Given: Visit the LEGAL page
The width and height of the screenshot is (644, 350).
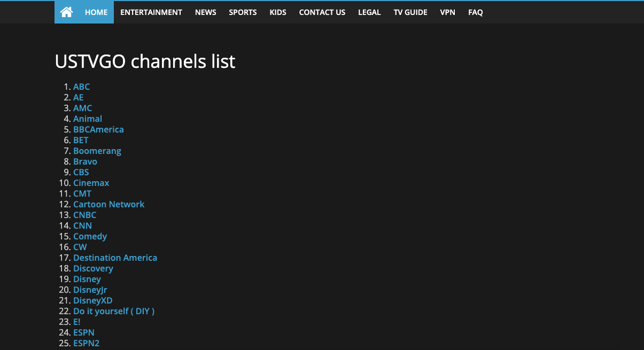Looking at the screenshot, I should (x=369, y=12).
